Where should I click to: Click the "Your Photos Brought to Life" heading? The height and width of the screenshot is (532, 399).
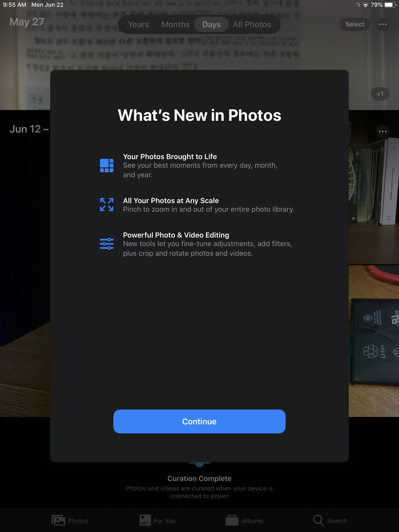(x=170, y=157)
